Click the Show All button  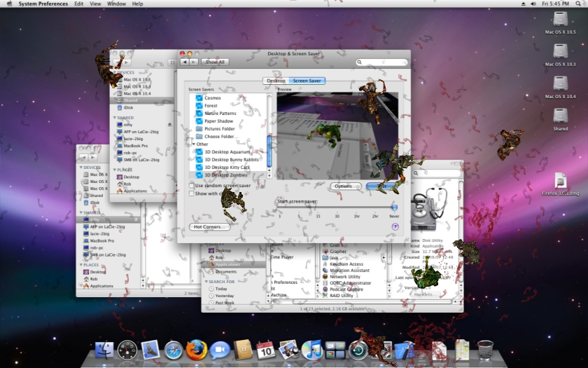tap(215, 62)
